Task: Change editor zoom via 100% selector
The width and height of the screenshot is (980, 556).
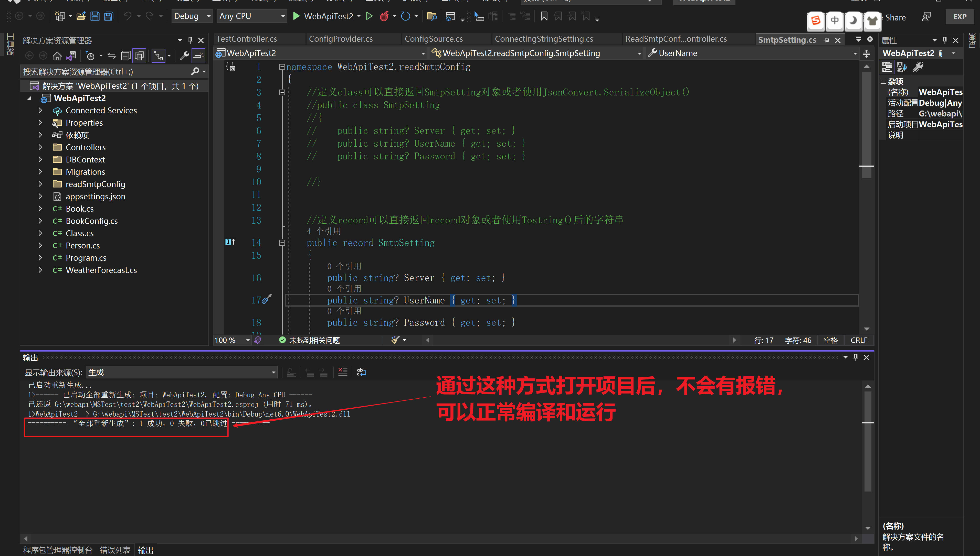Action: [x=231, y=340]
